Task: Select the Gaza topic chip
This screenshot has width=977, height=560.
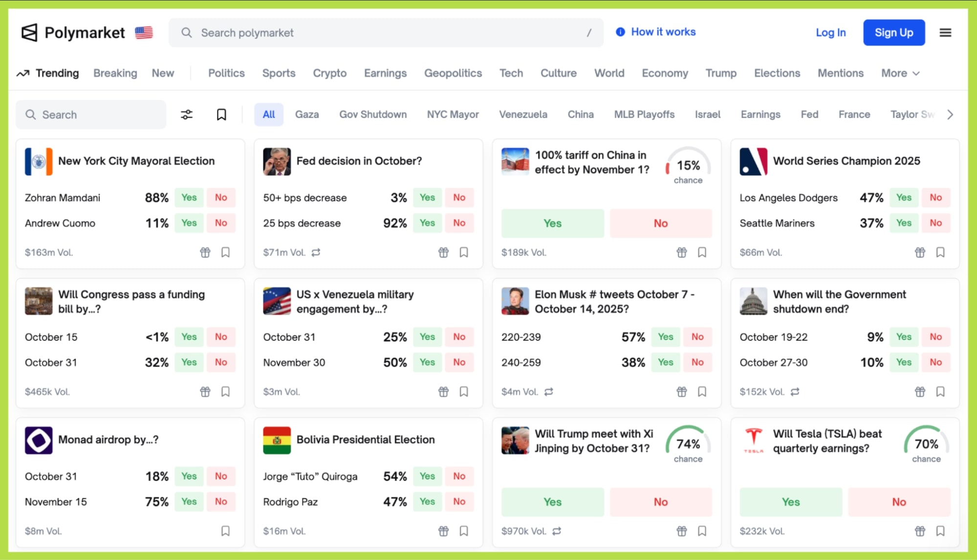Action: [x=307, y=115]
